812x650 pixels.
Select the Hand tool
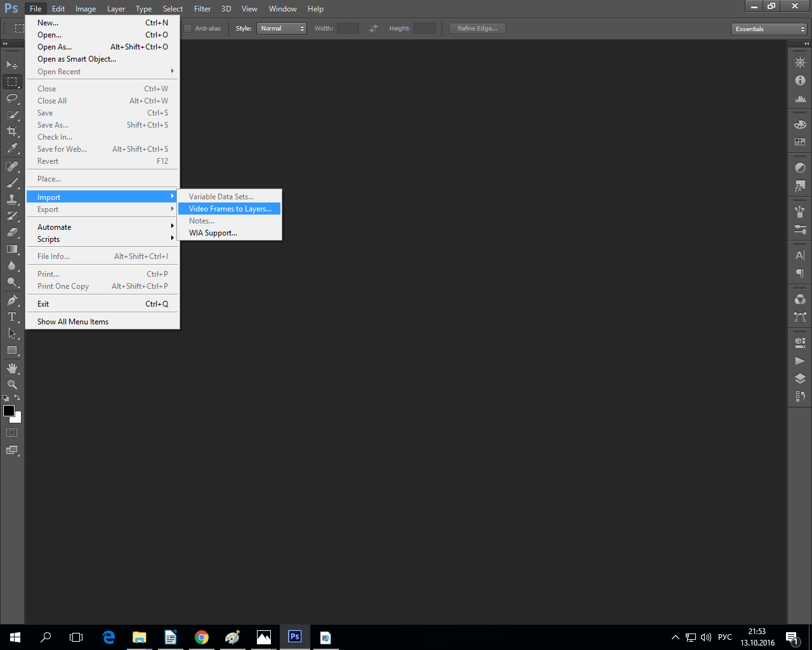(x=12, y=368)
